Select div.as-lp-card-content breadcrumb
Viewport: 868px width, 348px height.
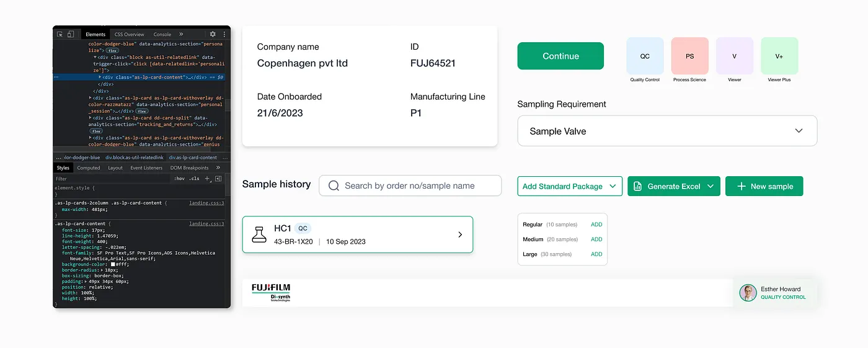click(x=193, y=158)
